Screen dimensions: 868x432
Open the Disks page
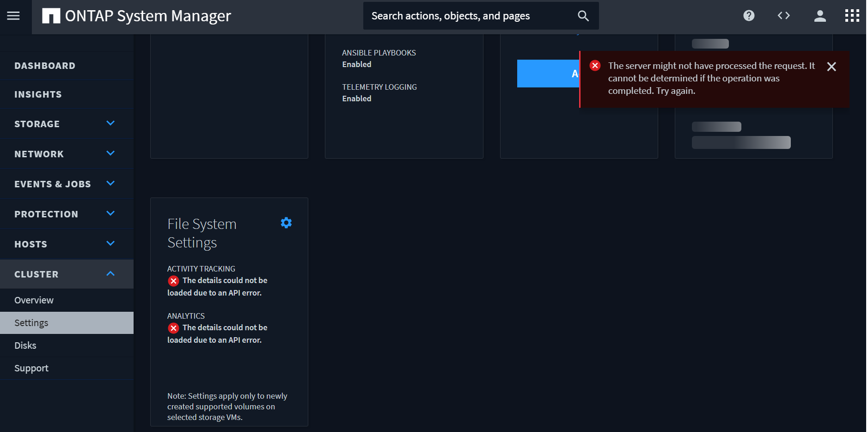pyautogui.click(x=67, y=346)
